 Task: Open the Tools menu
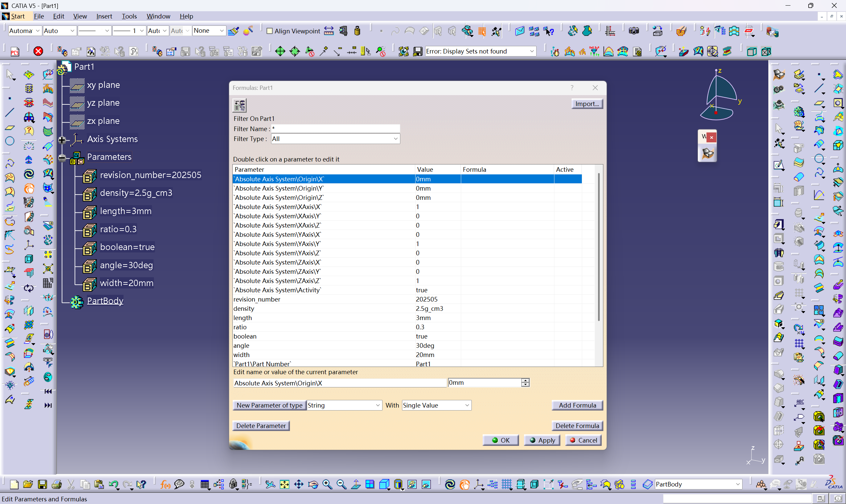click(x=129, y=16)
